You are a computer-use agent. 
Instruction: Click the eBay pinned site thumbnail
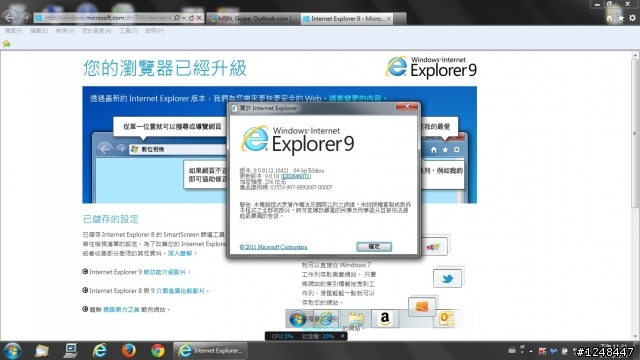coord(434,246)
